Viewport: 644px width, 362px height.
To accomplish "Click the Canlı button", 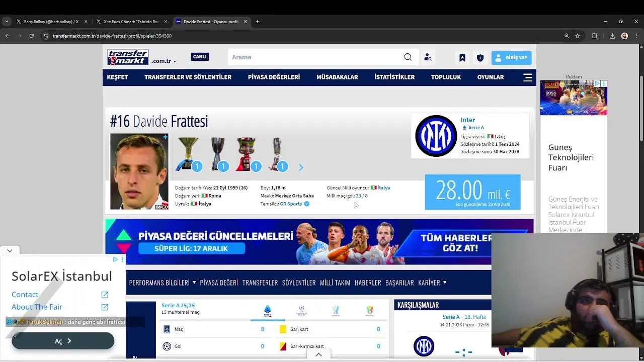I will 200,57.
